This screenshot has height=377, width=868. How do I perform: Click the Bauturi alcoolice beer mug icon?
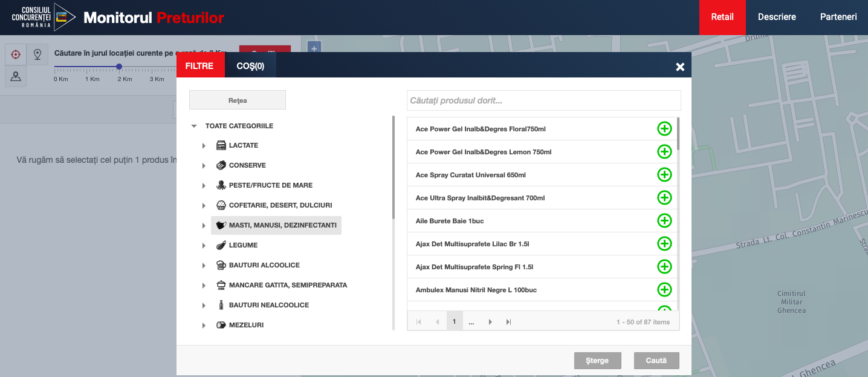pos(221,265)
